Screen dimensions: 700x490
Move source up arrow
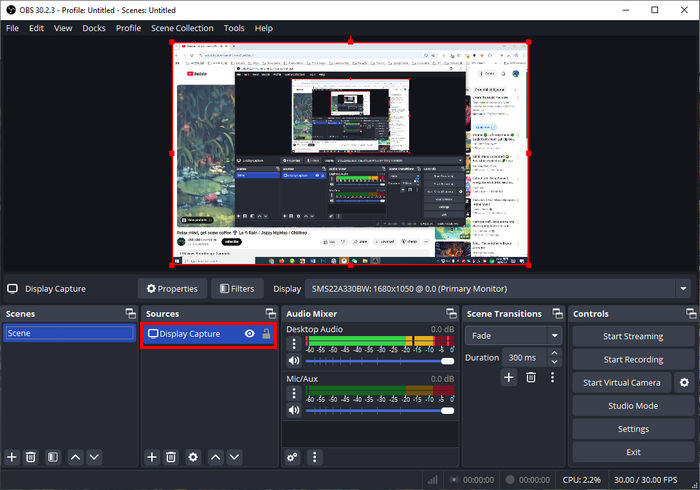[216, 457]
